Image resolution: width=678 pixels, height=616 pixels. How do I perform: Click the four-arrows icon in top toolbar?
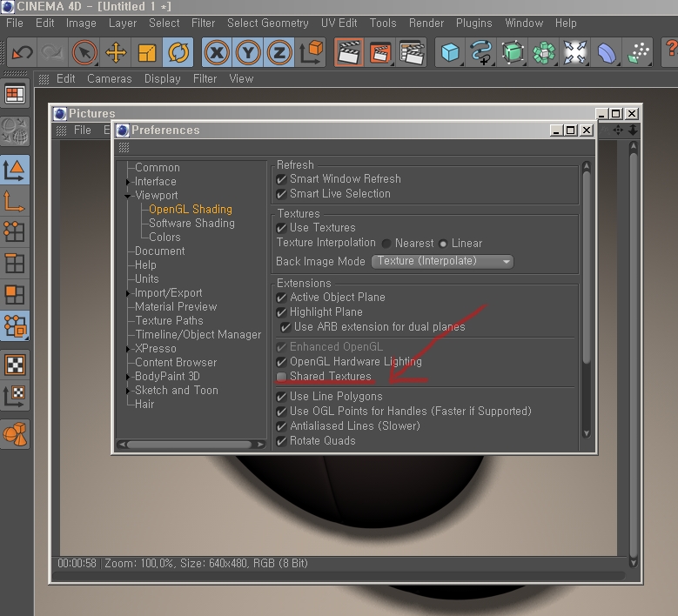(574, 52)
